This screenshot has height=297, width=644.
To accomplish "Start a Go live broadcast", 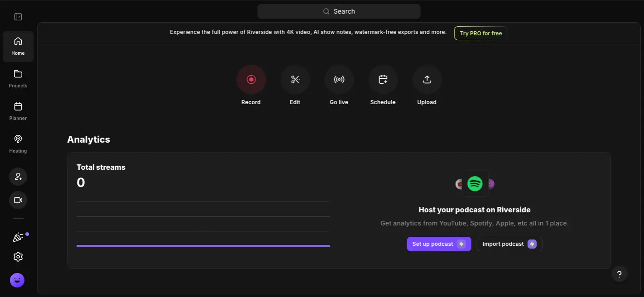I will pyautogui.click(x=339, y=80).
